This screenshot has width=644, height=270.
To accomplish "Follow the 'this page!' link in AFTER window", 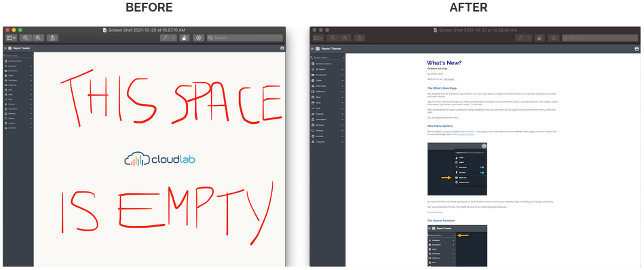I will coord(449,79).
